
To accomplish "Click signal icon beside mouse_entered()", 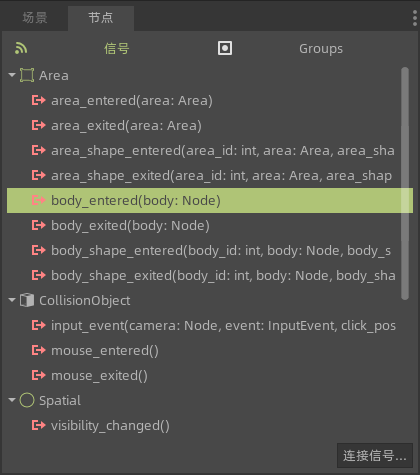I will (x=38, y=350).
